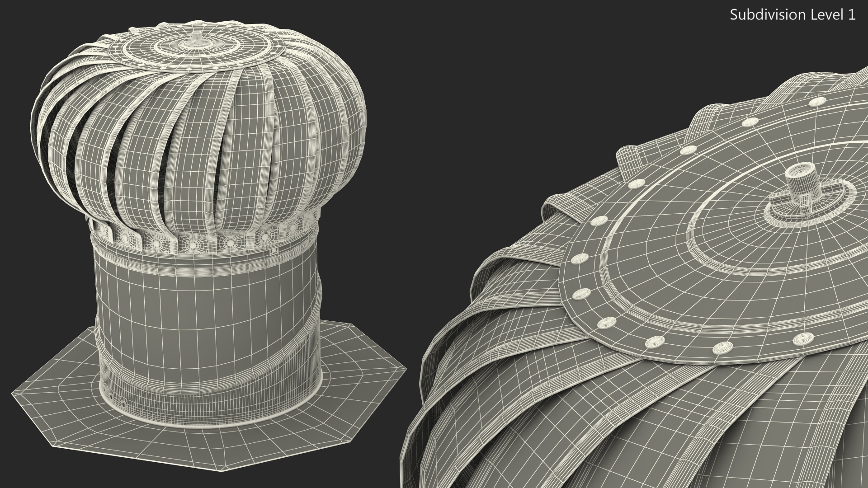Click empty dark background between both views
Viewport: 868px width, 488px height.
click(x=452, y=136)
